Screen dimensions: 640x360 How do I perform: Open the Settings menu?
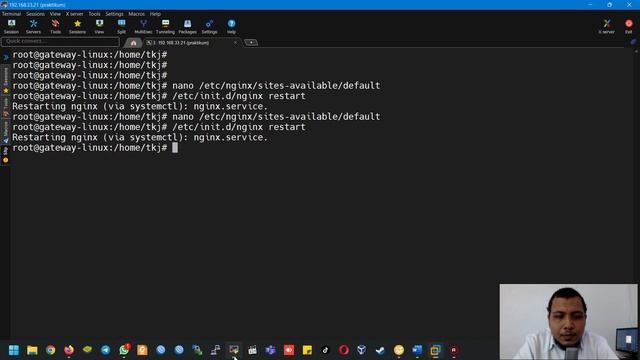click(114, 14)
